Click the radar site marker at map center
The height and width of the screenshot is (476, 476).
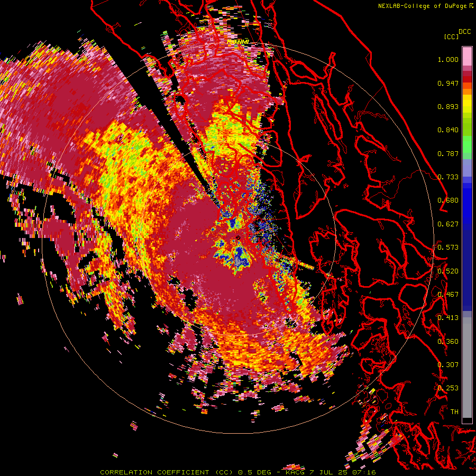point(238,237)
